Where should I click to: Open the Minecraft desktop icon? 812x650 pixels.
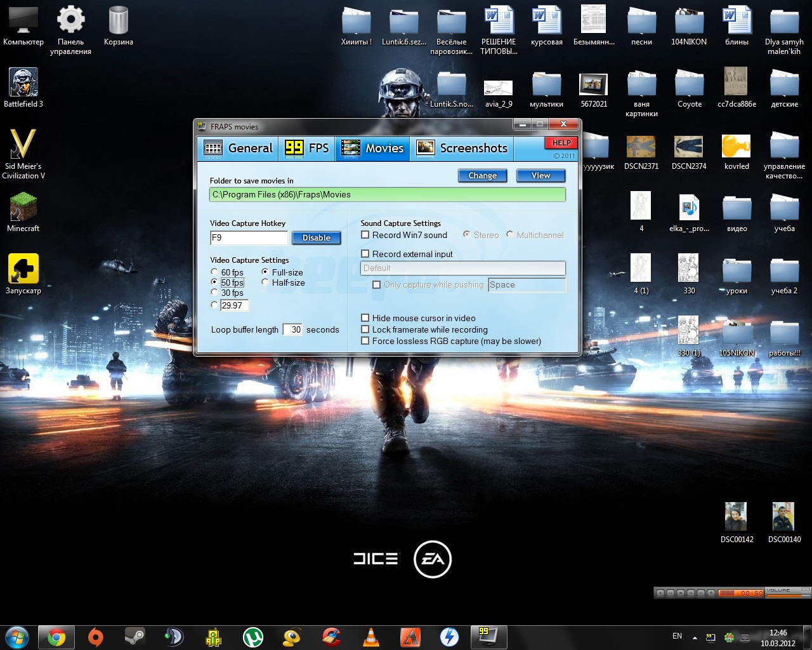pos(23,213)
